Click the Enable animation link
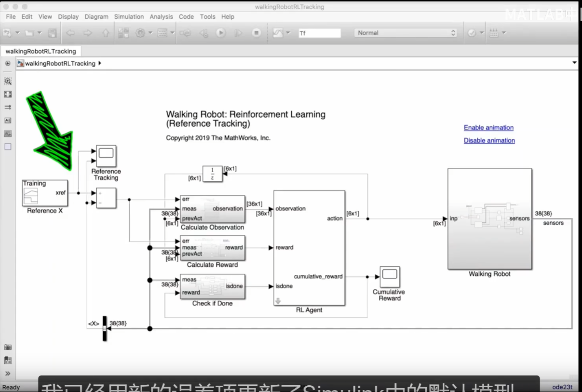The image size is (582, 392). [x=488, y=128]
